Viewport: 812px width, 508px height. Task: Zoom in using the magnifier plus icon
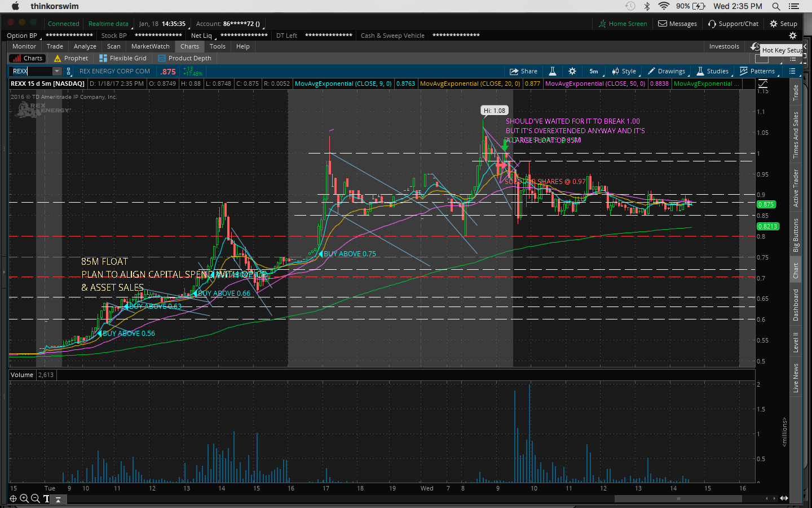[x=24, y=498]
